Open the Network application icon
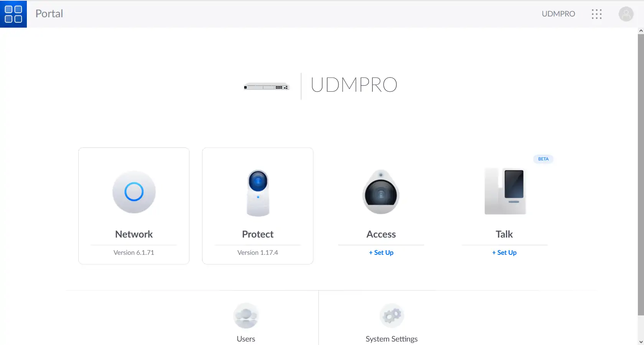This screenshot has height=345, width=644. coord(134,192)
